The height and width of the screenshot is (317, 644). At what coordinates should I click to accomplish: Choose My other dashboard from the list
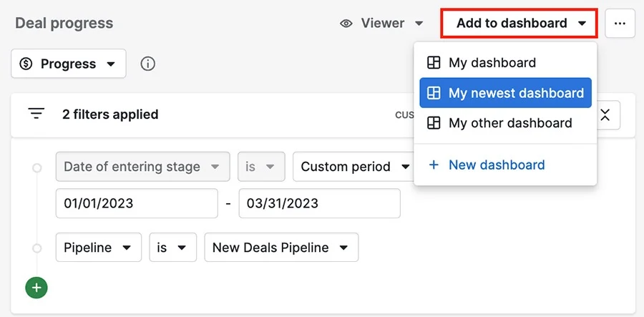point(509,123)
